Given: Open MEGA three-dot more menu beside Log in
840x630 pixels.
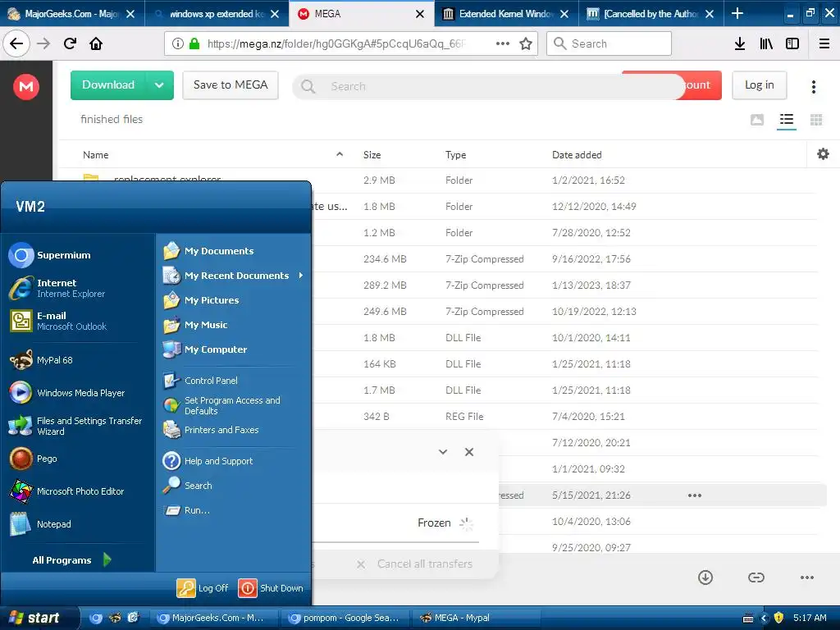Looking at the screenshot, I should coord(813,87).
